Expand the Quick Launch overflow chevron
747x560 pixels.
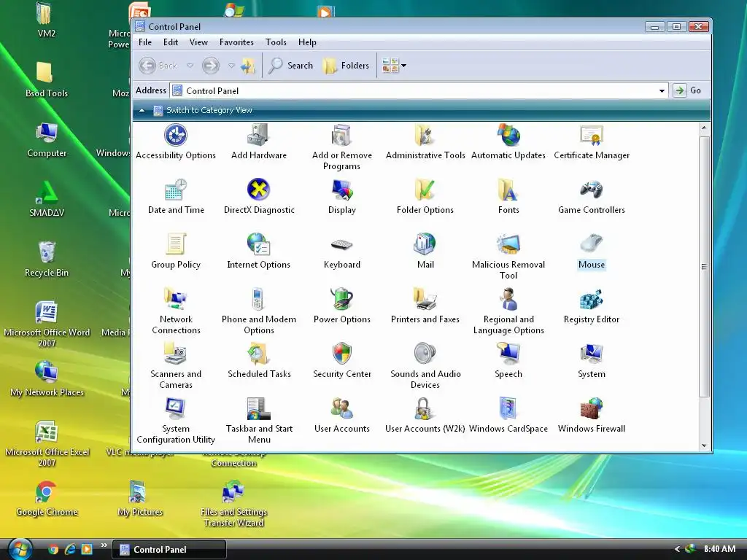pyautogui.click(x=104, y=545)
